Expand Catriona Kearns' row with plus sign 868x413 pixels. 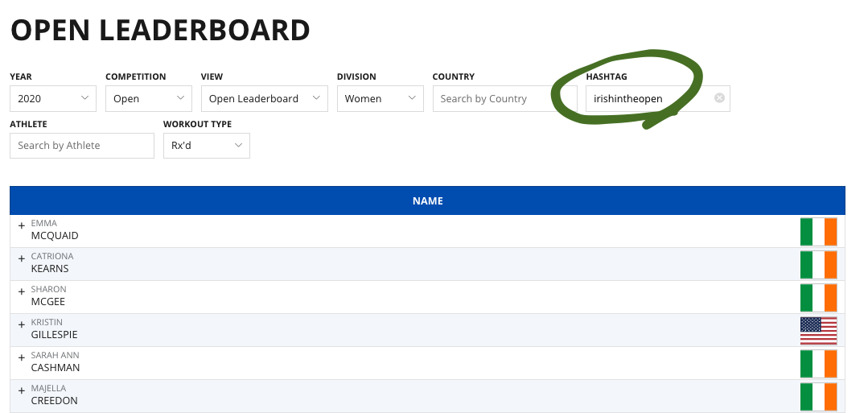pos(22,258)
